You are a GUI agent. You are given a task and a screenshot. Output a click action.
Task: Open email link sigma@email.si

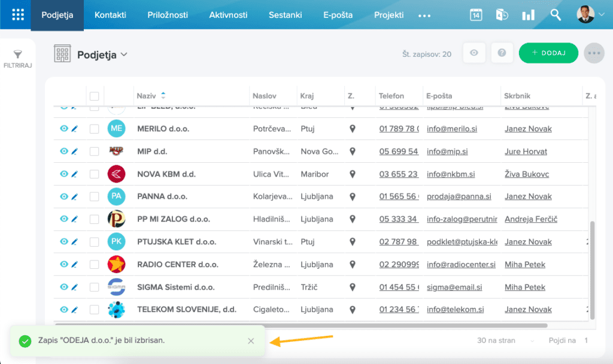454,287
